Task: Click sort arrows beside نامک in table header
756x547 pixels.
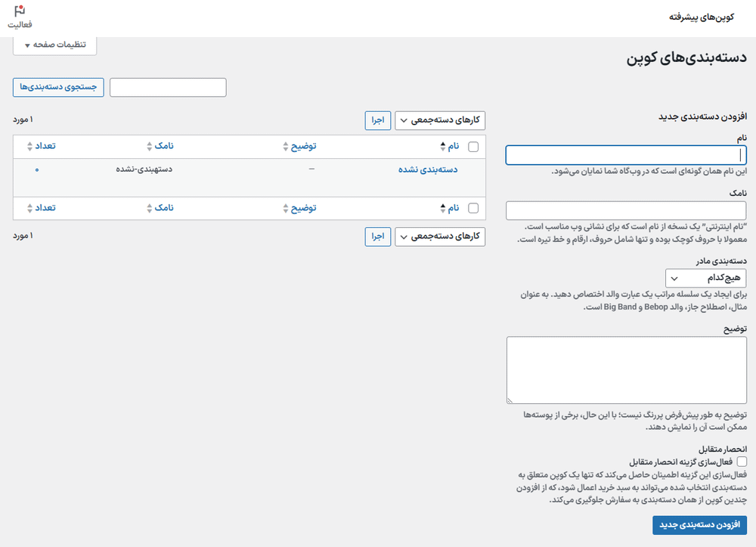Action: click(x=147, y=147)
